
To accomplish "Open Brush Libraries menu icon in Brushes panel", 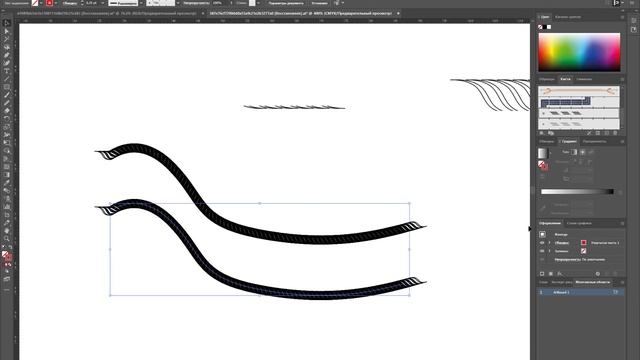I will point(542,133).
